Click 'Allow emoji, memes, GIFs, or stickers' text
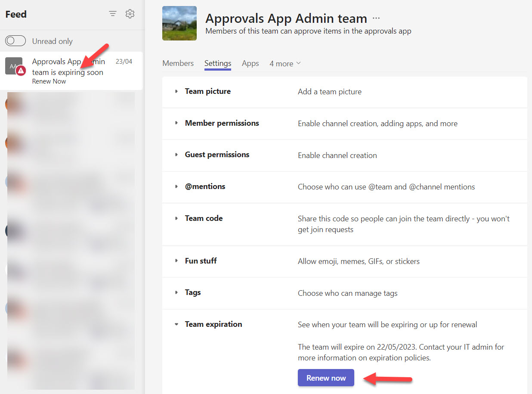Image resolution: width=532 pixels, height=394 pixels. click(359, 261)
